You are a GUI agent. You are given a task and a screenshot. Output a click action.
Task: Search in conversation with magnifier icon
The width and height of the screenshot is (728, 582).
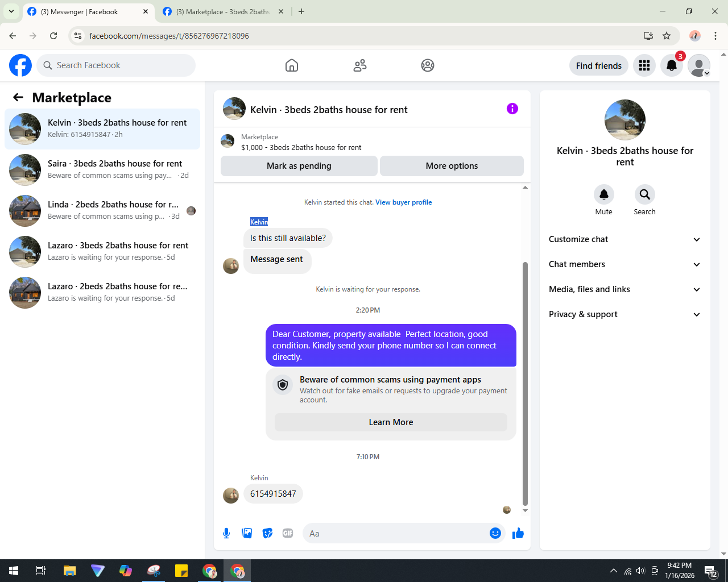[x=645, y=194]
